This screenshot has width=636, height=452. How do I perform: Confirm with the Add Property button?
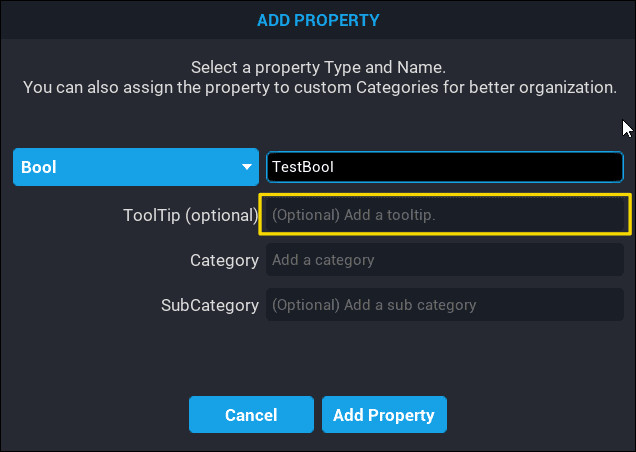[x=384, y=415]
